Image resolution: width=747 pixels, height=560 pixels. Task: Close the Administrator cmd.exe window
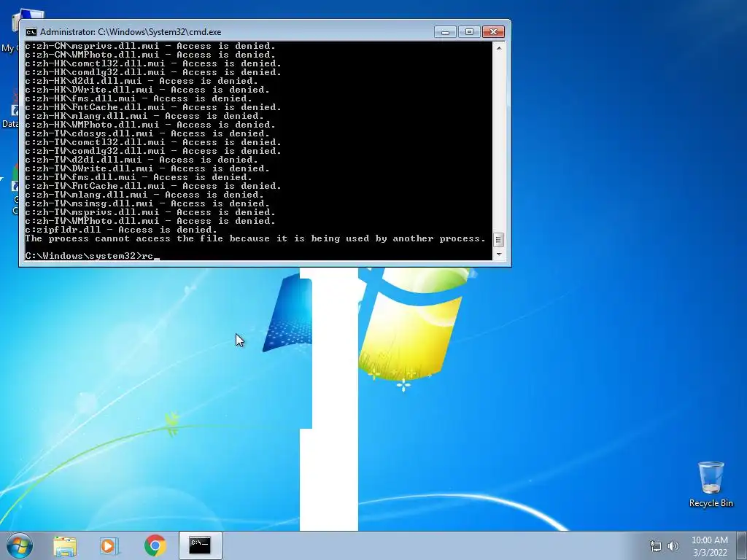pyautogui.click(x=494, y=32)
